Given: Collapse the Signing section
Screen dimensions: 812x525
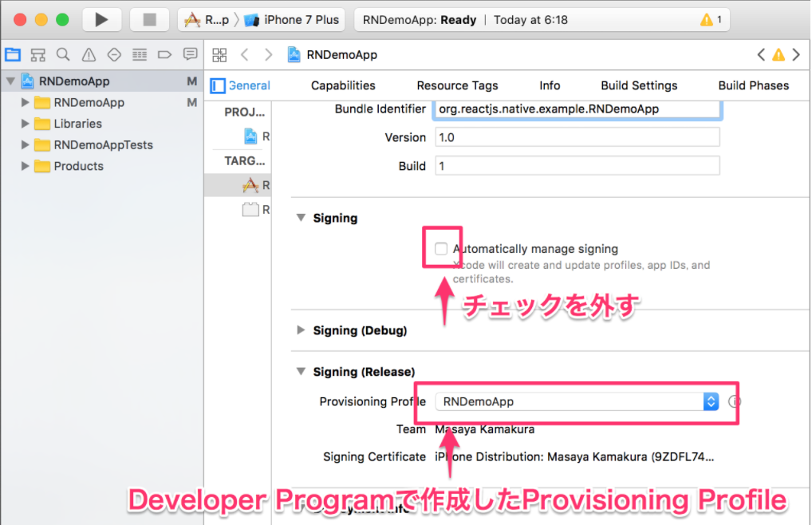Looking at the screenshot, I should (301, 218).
